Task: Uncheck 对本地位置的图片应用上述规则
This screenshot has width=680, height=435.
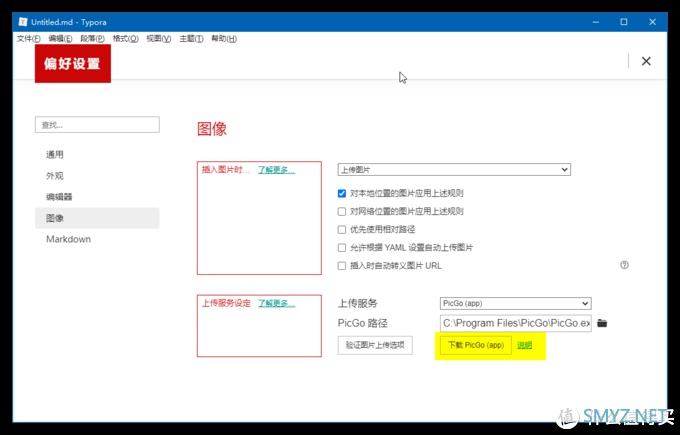Action: click(342, 193)
